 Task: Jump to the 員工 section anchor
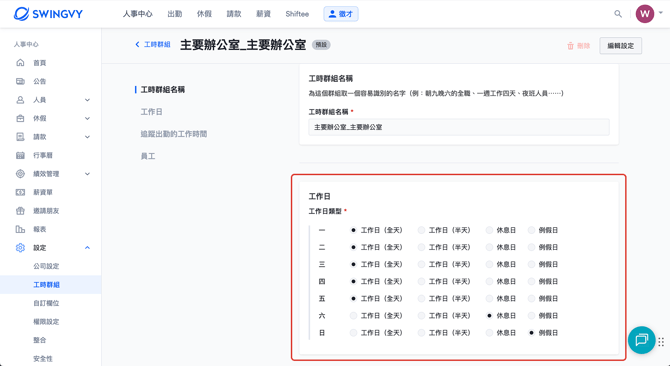coord(148,156)
